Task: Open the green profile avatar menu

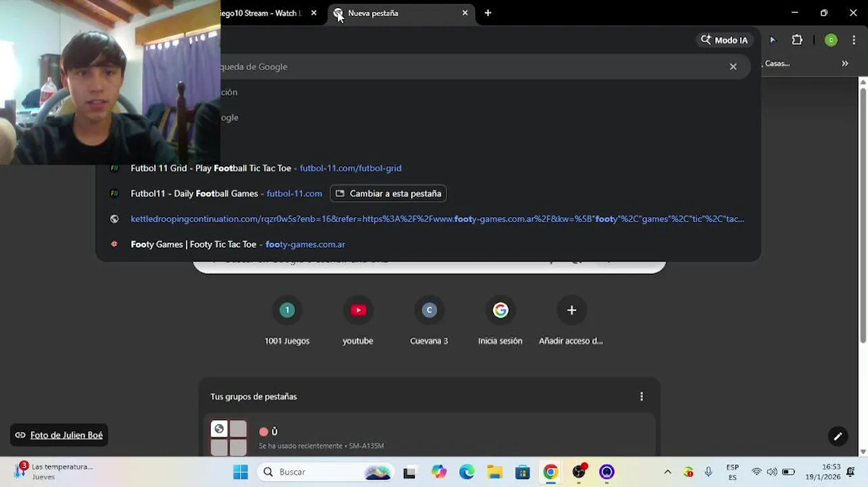Action: click(831, 40)
